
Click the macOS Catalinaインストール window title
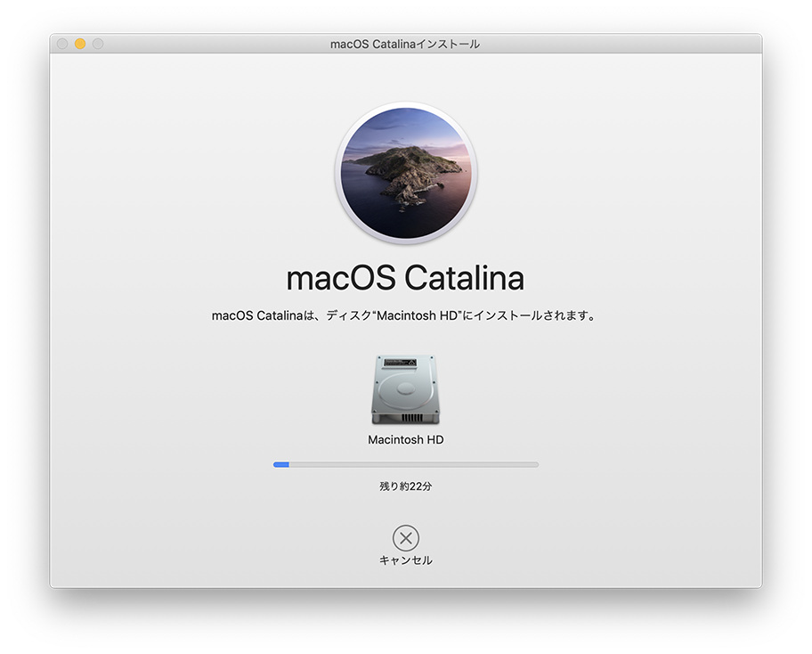405,44
